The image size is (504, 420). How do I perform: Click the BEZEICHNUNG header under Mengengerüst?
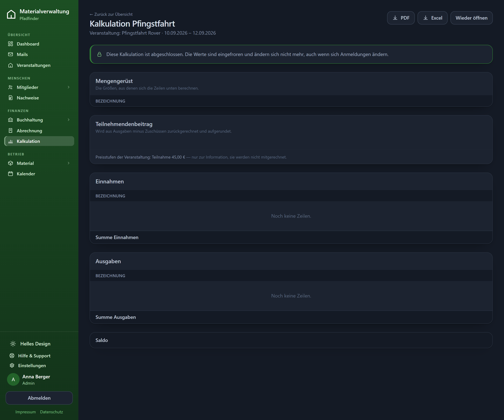point(110,101)
